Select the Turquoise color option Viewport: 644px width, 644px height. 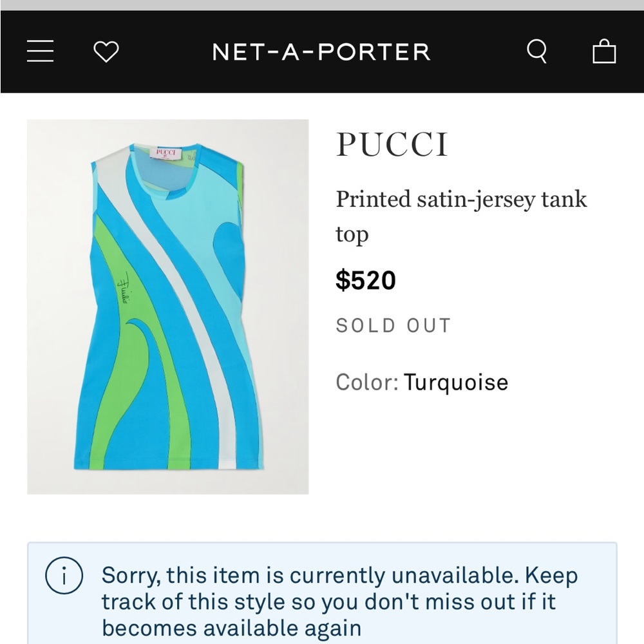point(455,381)
